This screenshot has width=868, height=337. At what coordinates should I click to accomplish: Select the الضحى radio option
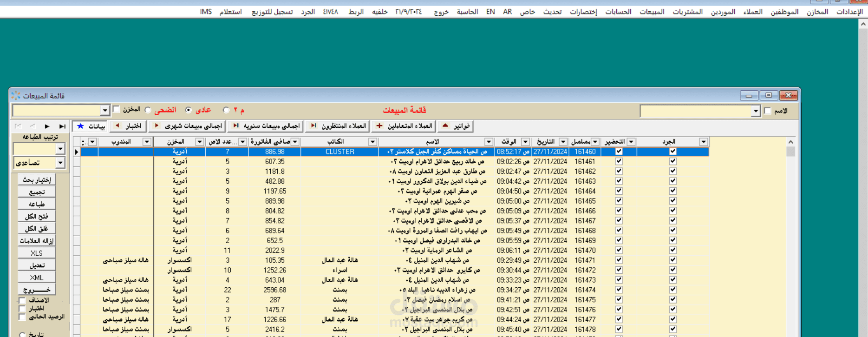[x=148, y=110]
